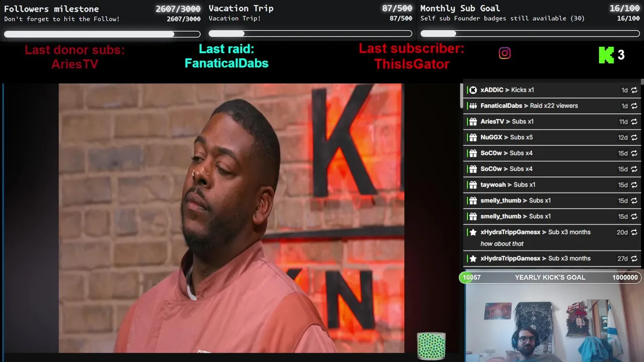Click the '10057' yearly goal current value
The image size is (644, 362).
[x=471, y=278]
